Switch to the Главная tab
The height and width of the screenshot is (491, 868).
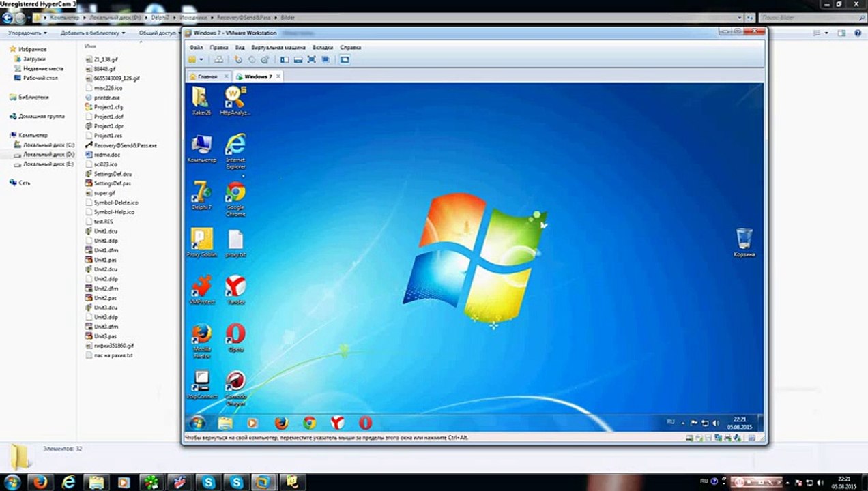click(x=207, y=77)
